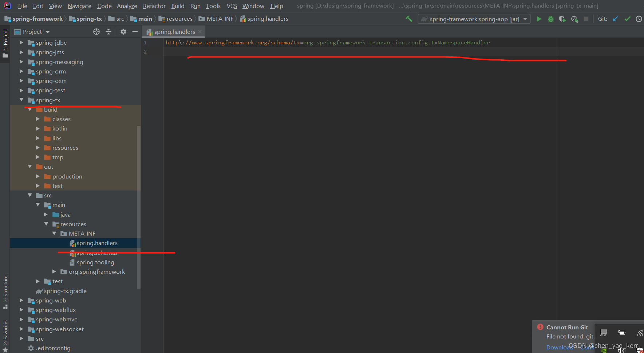Collapse the out folder
This screenshot has width=644, height=353.
pos(30,167)
